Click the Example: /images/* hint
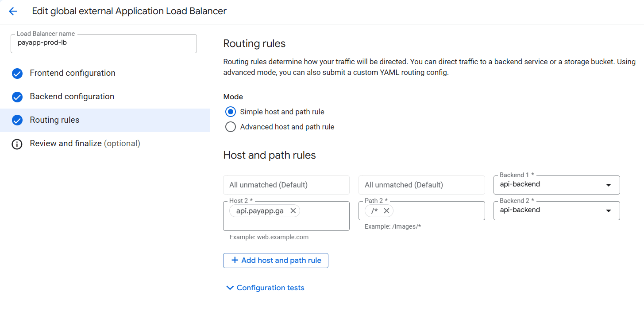The width and height of the screenshot is (644, 335). point(393,226)
